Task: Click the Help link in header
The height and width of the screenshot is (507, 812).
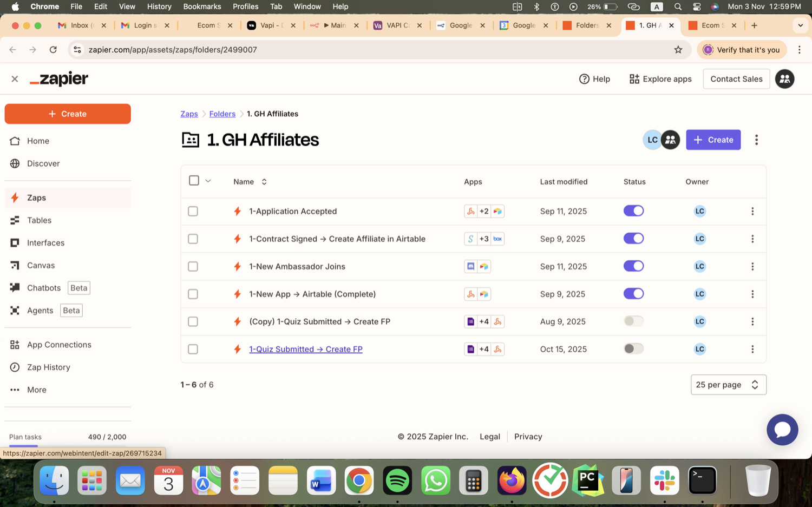Action: pos(594,79)
